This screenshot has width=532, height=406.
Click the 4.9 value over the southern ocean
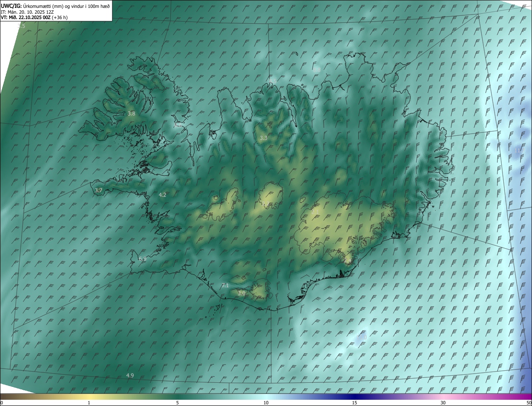[x=130, y=375]
